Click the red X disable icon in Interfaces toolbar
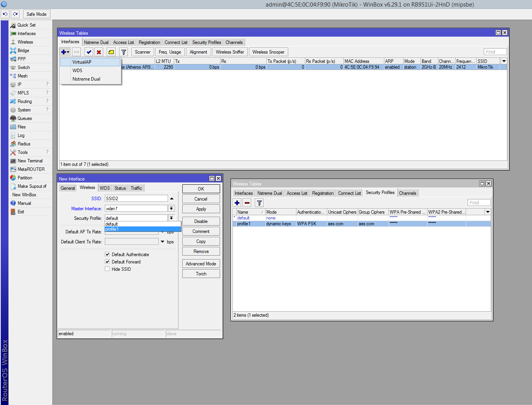This screenshot has width=532, height=405. pos(99,52)
